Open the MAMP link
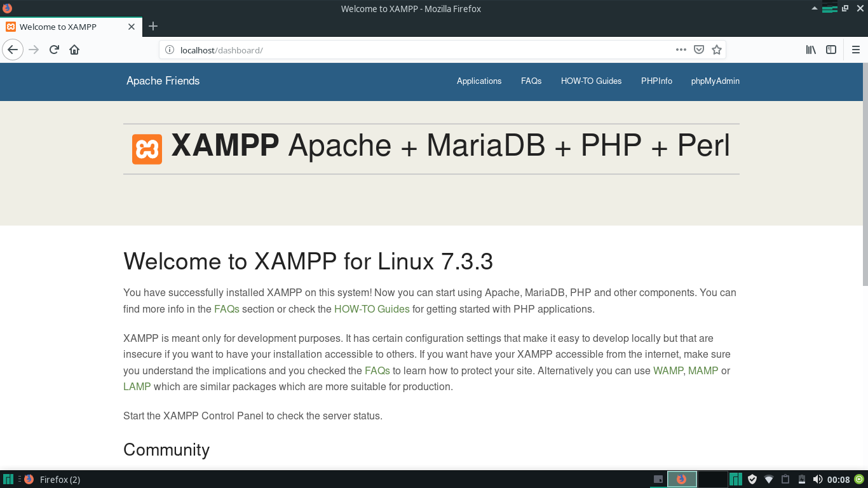868x488 pixels. coord(703,370)
